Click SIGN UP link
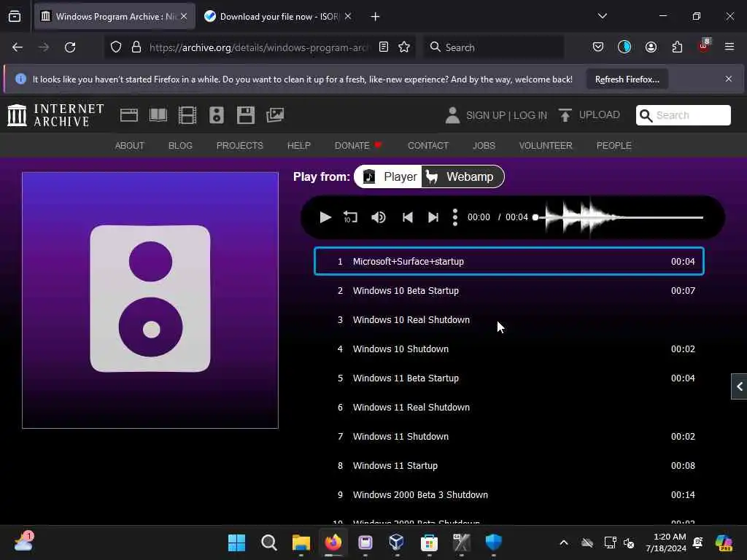 [485, 115]
